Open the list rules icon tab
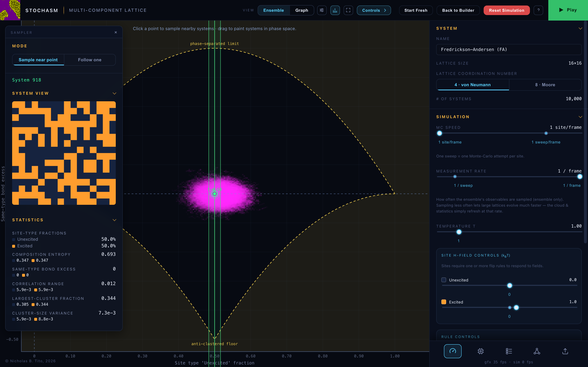588x367 pixels. (x=509, y=351)
